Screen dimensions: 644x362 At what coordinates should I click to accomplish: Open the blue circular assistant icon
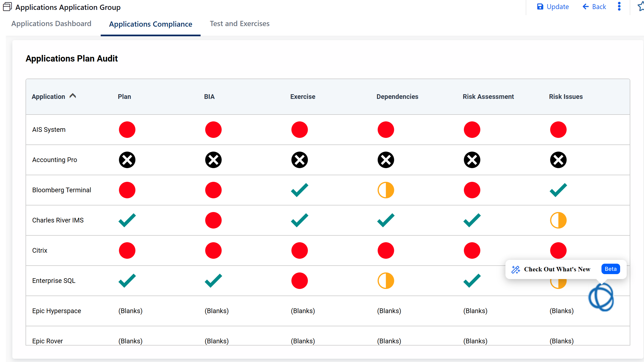pyautogui.click(x=601, y=297)
